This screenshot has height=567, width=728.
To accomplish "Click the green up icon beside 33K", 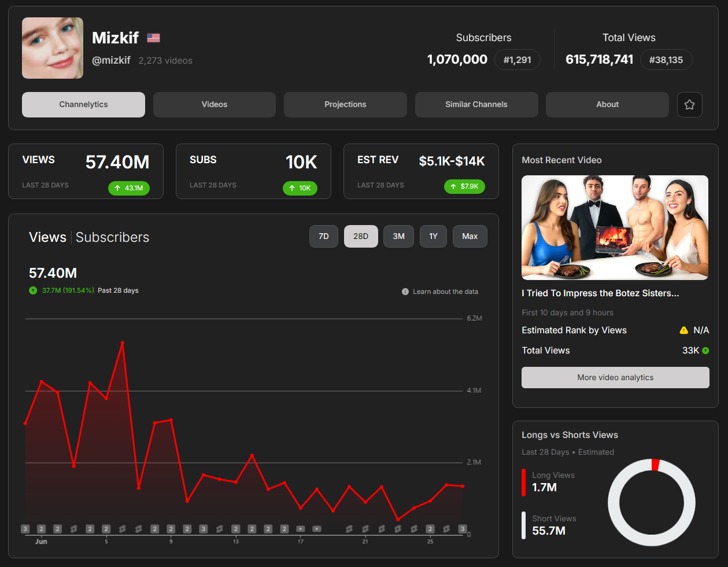I will coord(705,351).
